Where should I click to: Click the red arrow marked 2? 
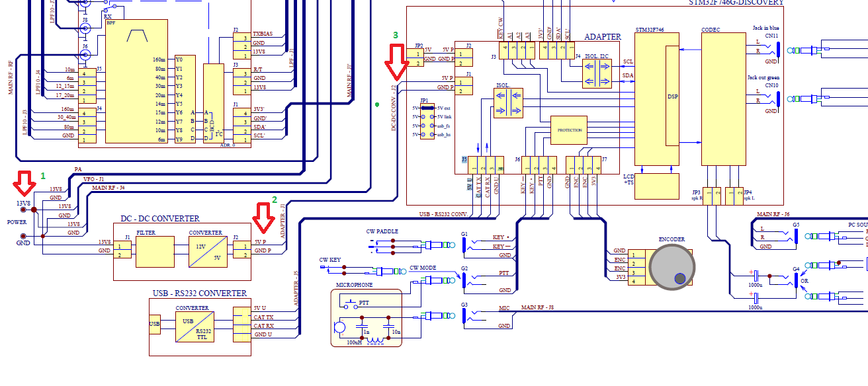265,217
